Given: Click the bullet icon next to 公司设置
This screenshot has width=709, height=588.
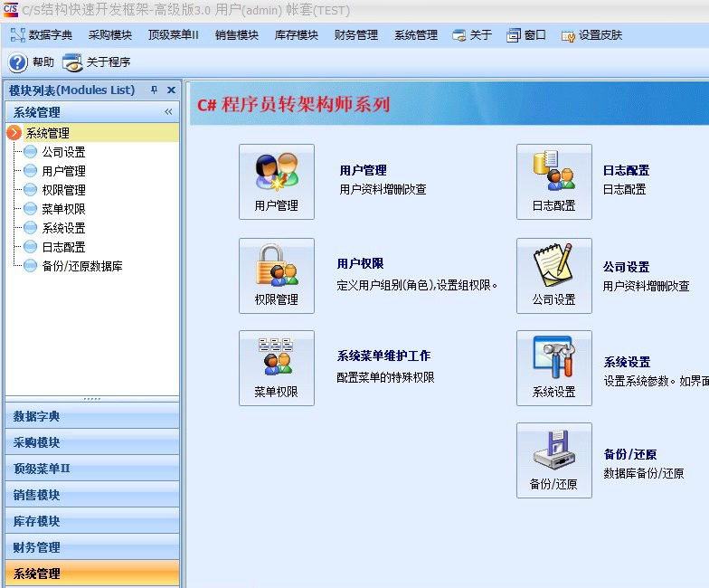Looking at the screenshot, I should tap(31, 152).
